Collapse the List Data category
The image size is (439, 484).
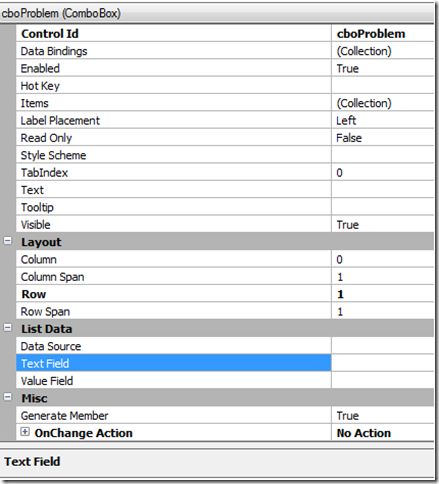coord(8,328)
